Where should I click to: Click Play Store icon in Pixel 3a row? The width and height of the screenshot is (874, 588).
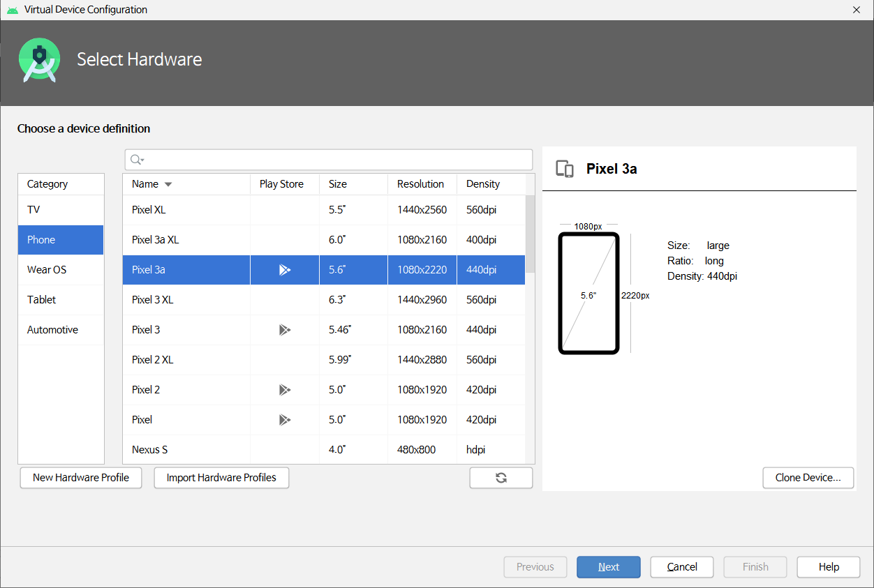tap(284, 270)
